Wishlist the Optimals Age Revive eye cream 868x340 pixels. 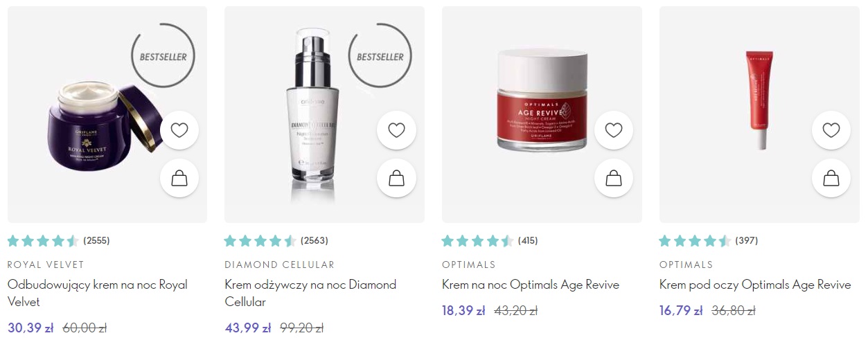831,130
